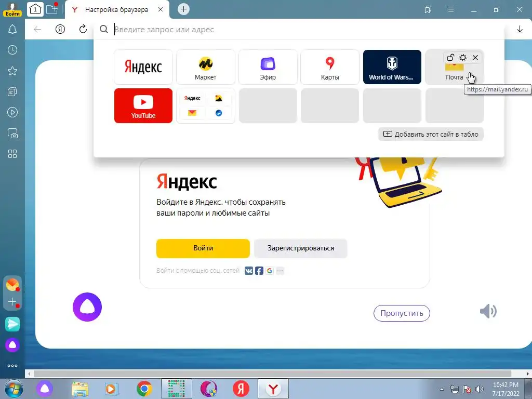This screenshot has height=399, width=532.
Task: Show hidden tray icons arrow
Action: 442,389
